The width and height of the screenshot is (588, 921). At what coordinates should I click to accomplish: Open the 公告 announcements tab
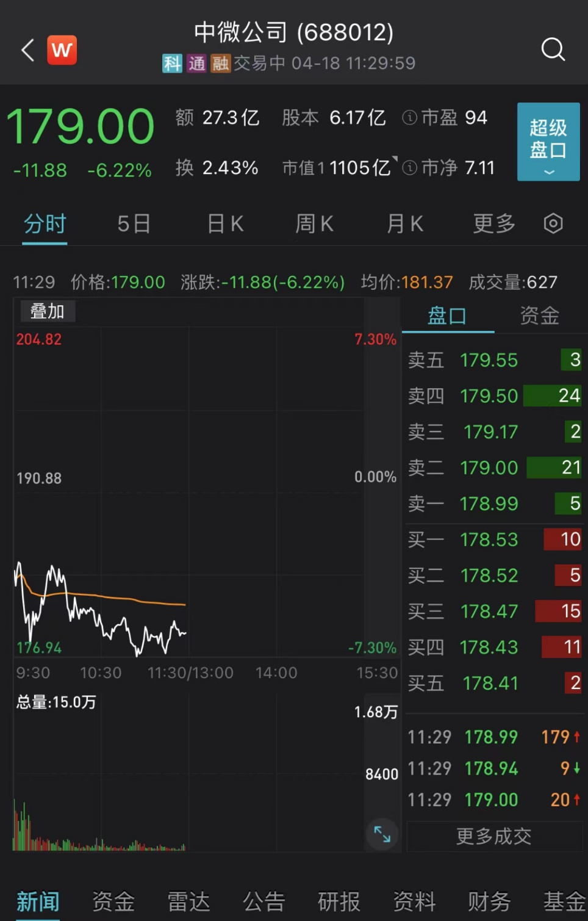click(264, 901)
